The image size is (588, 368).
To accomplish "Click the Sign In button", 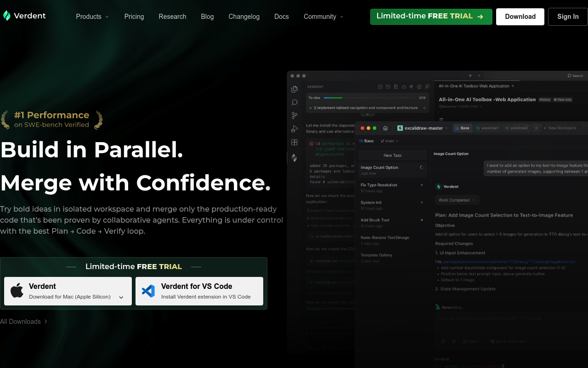I will pyautogui.click(x=568, y=17).
